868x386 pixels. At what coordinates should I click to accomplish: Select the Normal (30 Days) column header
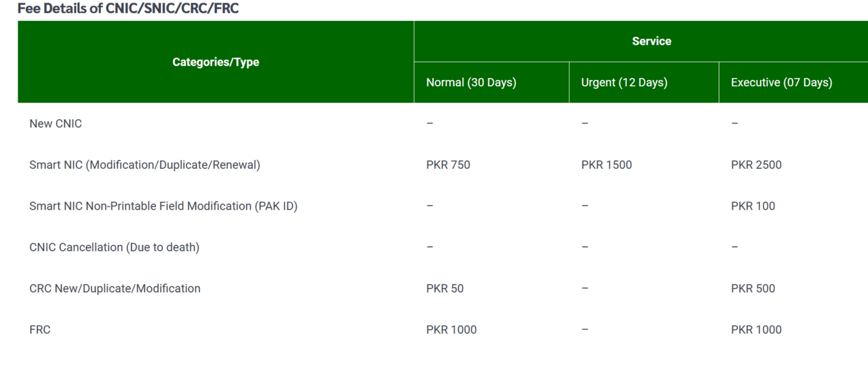pos(471,82)
